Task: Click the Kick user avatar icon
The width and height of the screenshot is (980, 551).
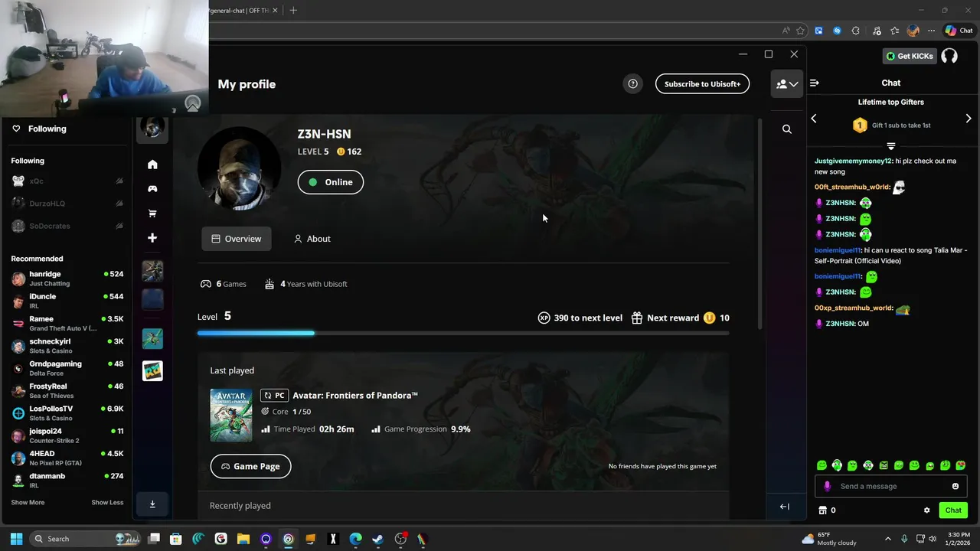Action: point(949,56)
